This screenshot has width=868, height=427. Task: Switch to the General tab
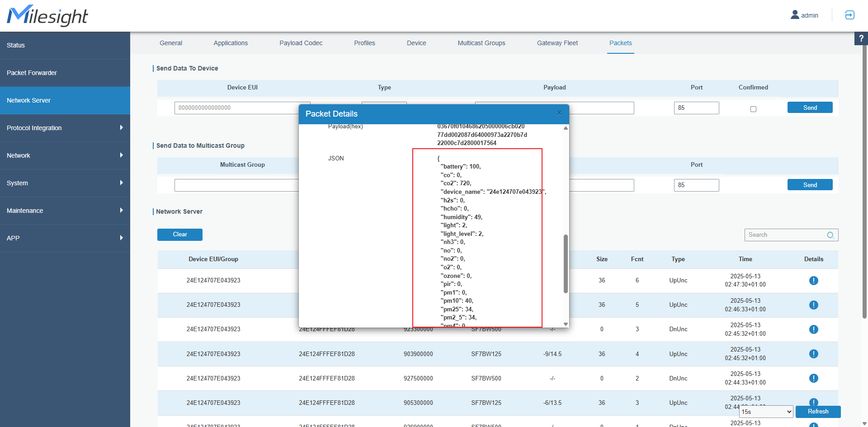(171, 43)
